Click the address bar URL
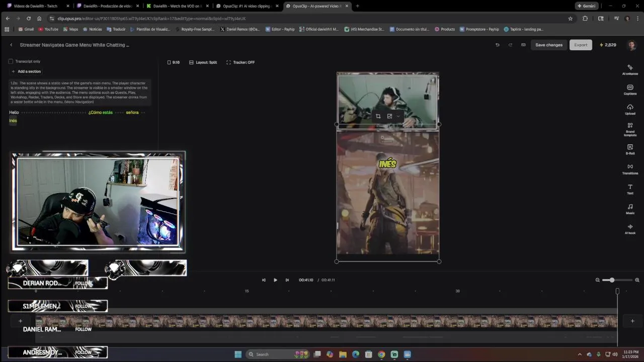The image size is (644, 362). [151, 19]
